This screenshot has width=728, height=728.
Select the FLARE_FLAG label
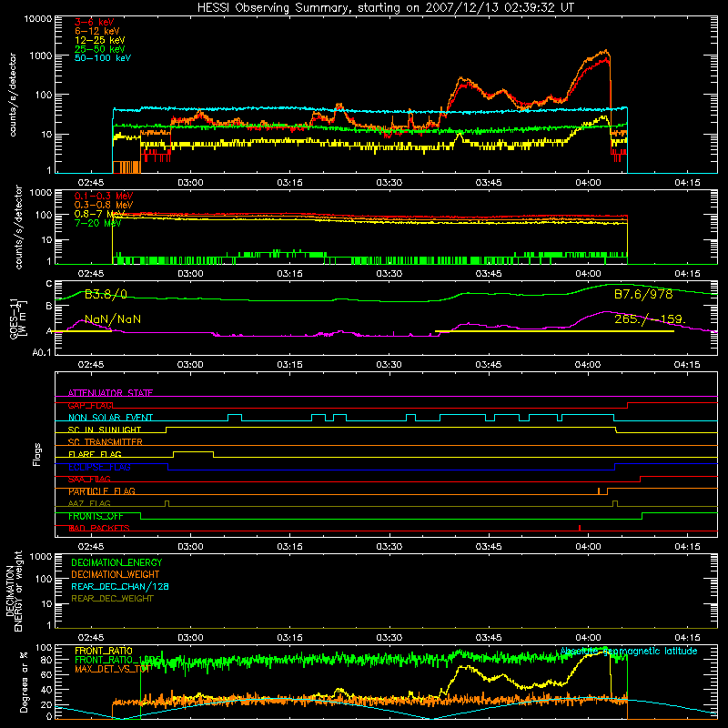95,454
